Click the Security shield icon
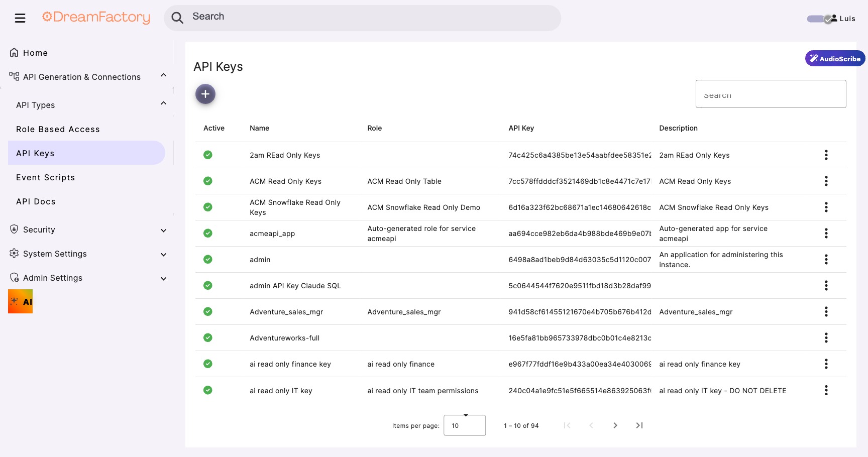The image size is (868, 457). (14, 230)
